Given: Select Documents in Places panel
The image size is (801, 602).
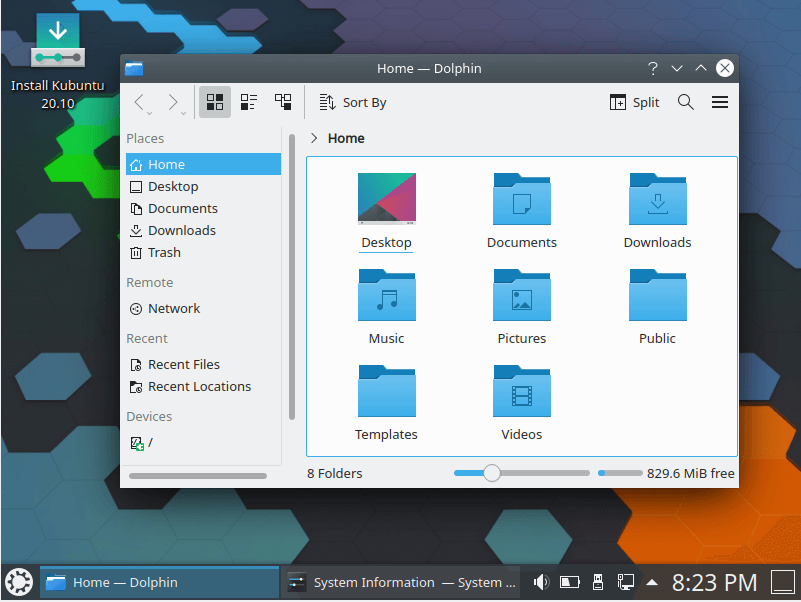Looking at the screenshot, I should click(182, 208).
